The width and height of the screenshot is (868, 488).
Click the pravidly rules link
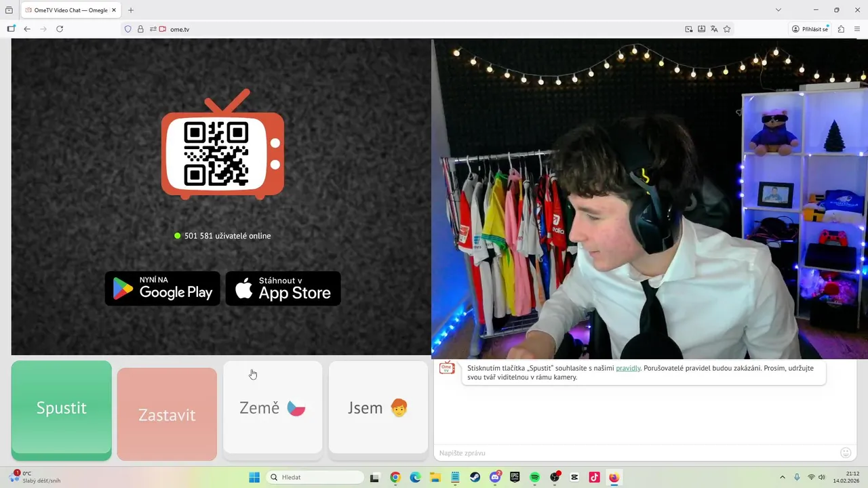(628, 368)
